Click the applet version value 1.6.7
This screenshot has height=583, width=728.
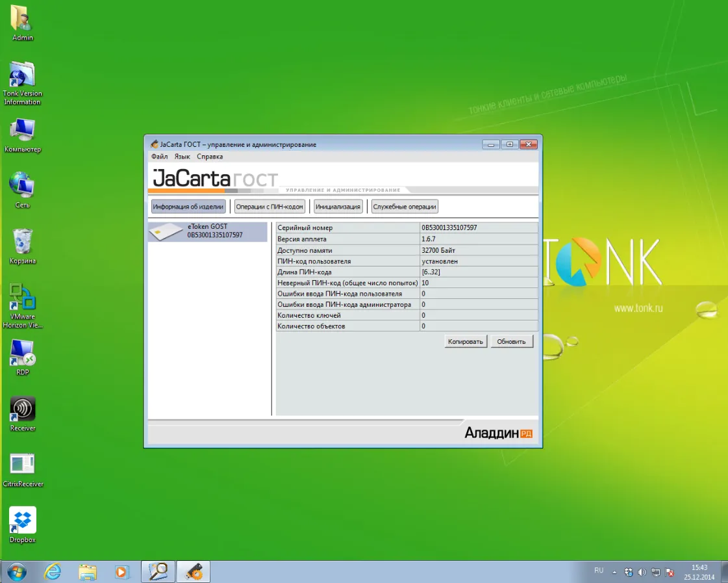(429, 239)
